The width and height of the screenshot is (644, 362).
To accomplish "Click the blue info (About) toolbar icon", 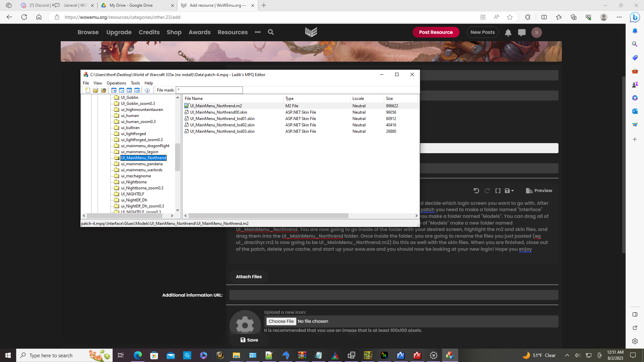I will pos(147,90).
